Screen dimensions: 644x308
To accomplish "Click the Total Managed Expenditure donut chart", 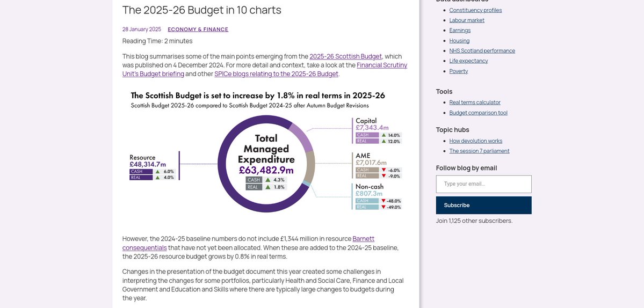I will point(266,164).
